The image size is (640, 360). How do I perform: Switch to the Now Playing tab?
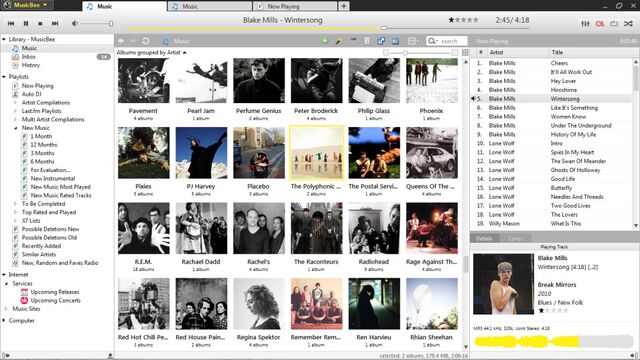[296, 6]
